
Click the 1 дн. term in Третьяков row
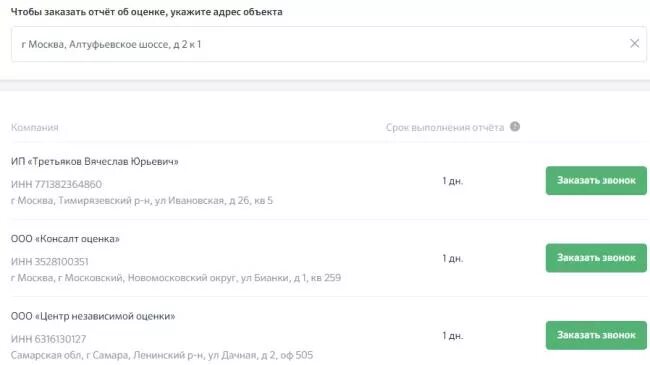(453, 181)
